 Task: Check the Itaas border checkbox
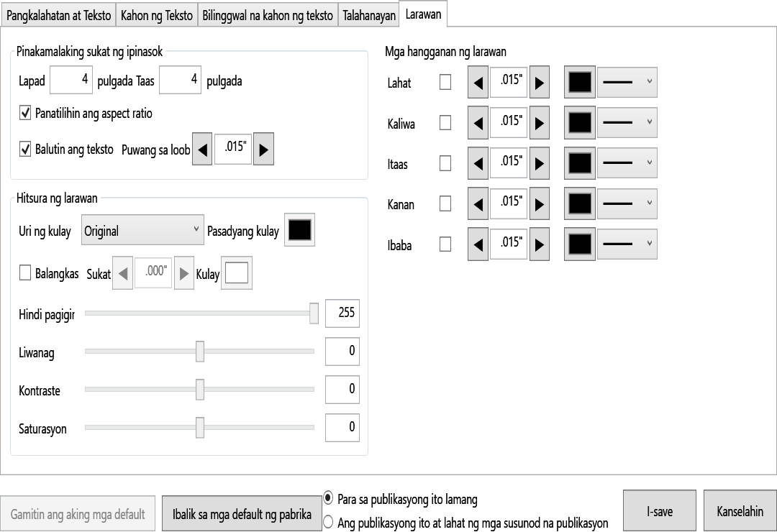(x=445, y=163)
